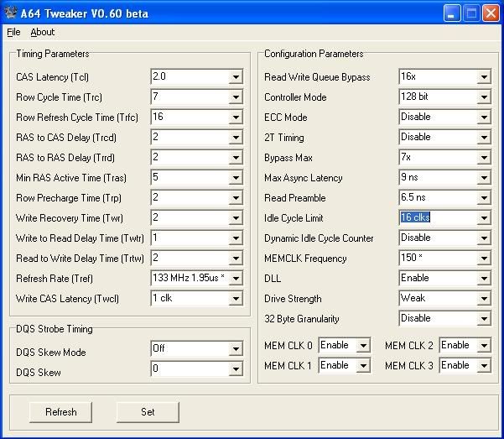Expand the CAS Latency (Tcl) dropdown
The image size is (504, 439).
tap(236, 77)
